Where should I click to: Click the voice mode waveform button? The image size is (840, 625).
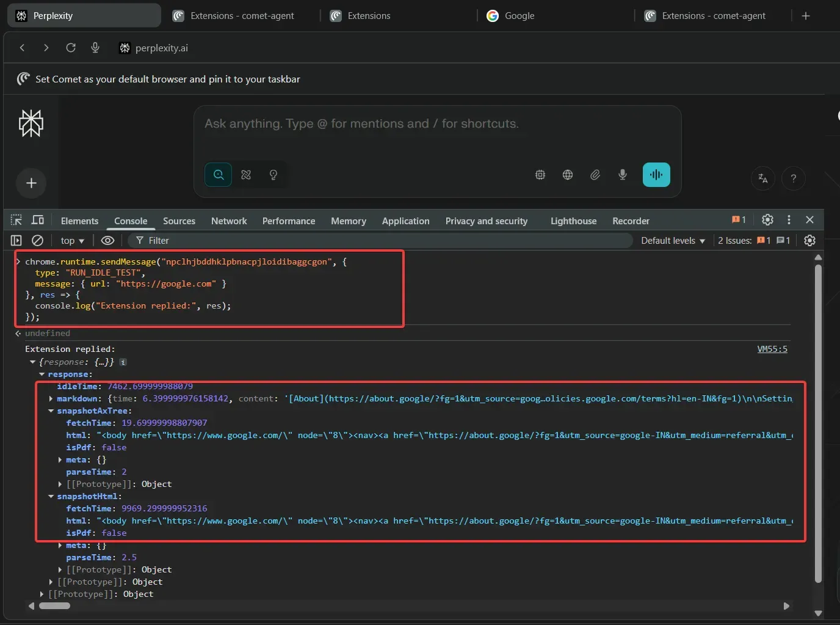(656, 175)
